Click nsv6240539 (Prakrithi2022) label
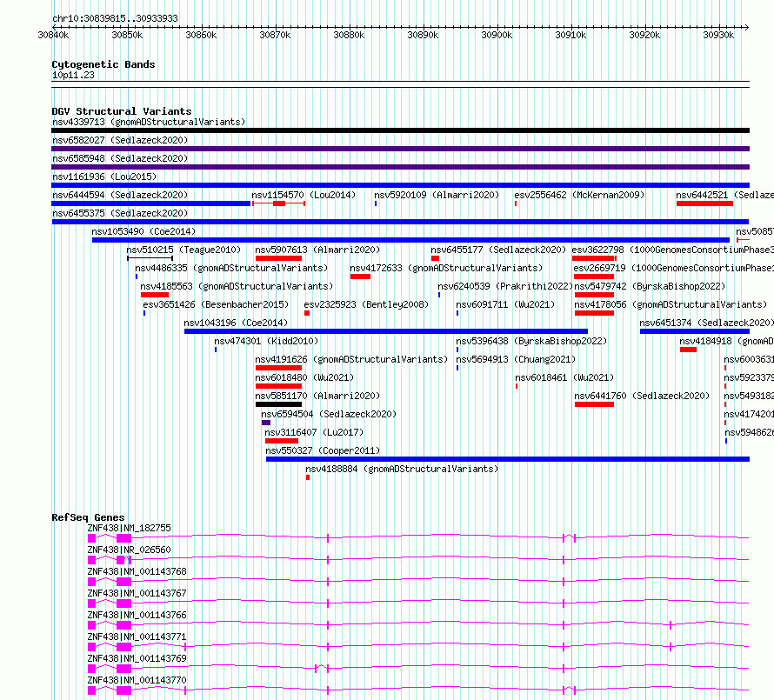 tap(505, 286)
